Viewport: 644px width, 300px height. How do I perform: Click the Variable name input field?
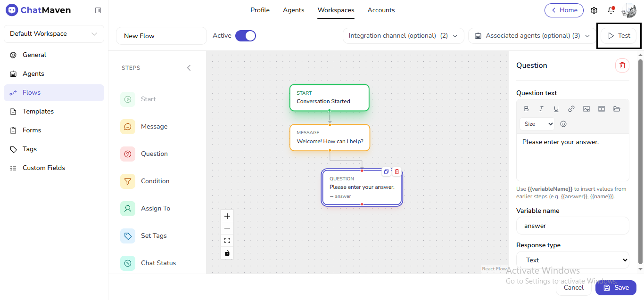(x=572, y=226)
